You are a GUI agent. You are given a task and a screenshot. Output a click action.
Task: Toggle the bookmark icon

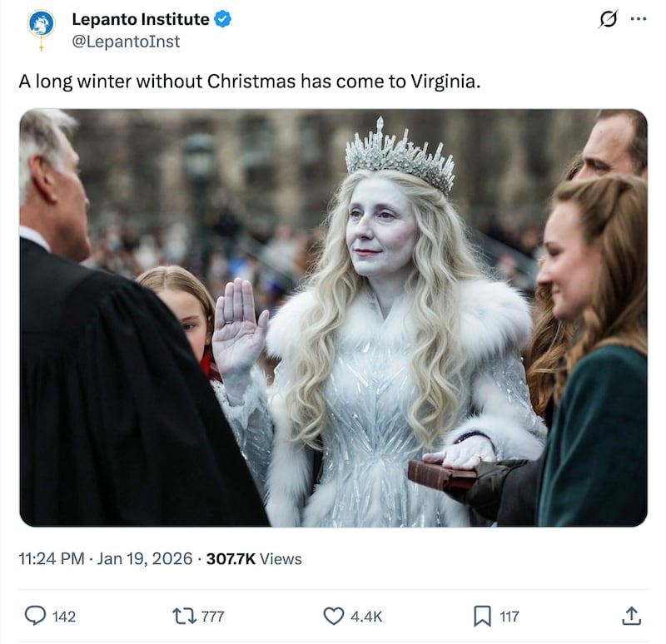click(482, 616)
